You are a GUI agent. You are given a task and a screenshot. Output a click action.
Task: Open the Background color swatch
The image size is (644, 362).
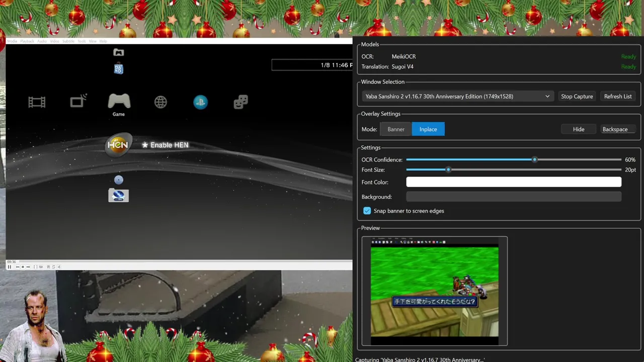[514, 197]
